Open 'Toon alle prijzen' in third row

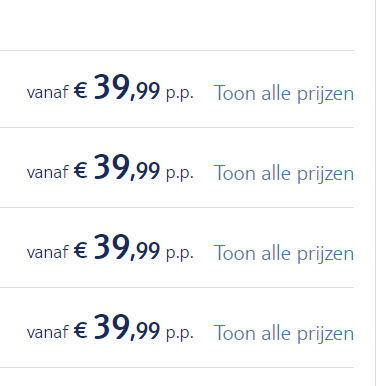coord(284,254)
